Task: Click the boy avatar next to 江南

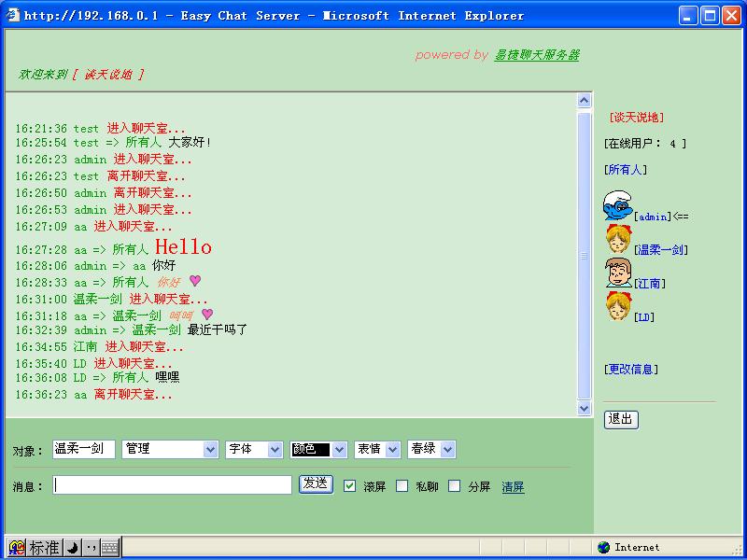Action: click(618, 273)
